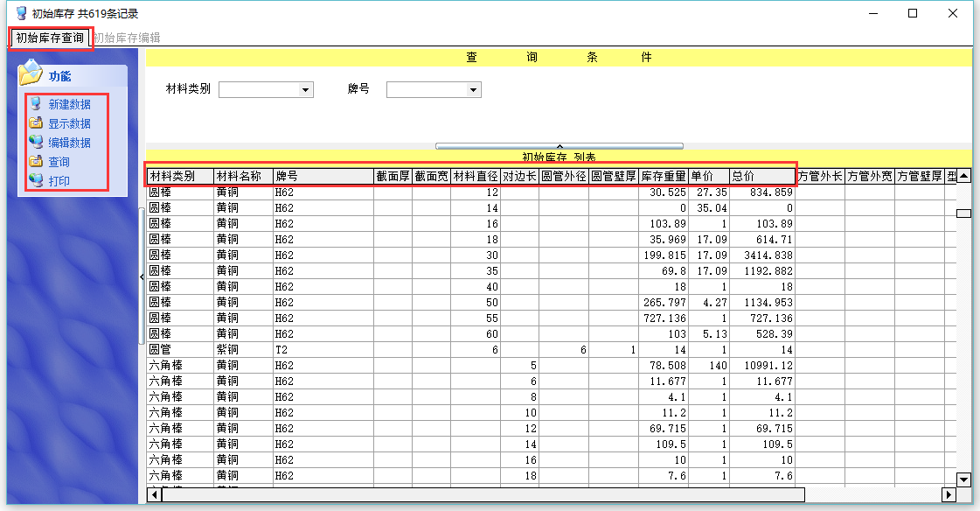Click the 新建数据 icon in the sidebar
This screenshot has width=980, height=511.
point(36,104)
